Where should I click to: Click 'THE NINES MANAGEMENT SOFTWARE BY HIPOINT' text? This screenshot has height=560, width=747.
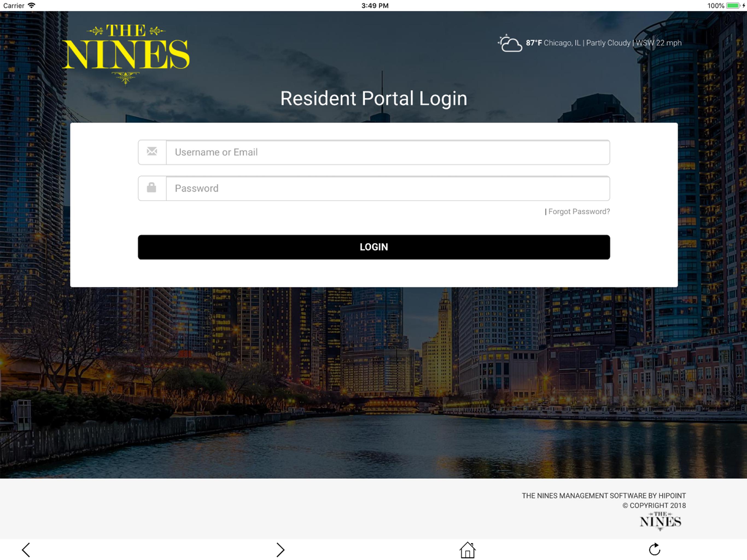coord(603,495)
